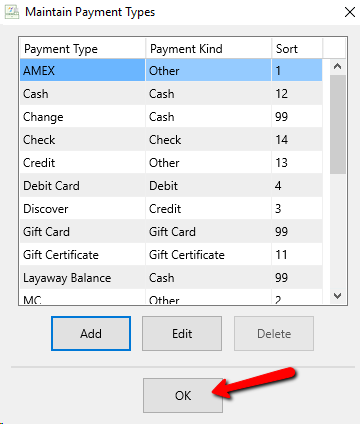Screen dimensions: 360x426
Task: Click sort value 99 in Change row
Action: coord(297,117)
